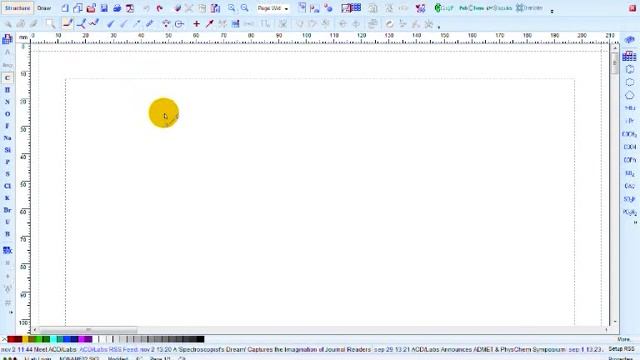Expand the second toolbar overflow arrow
This screenshot has height=360, width=640.
coord(439,27)
